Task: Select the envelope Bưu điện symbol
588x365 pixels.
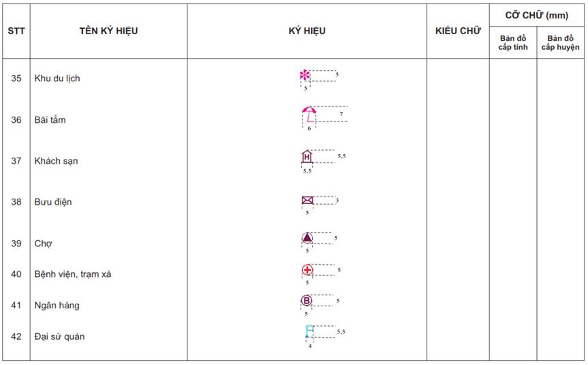Action: (x=307, y=201)
